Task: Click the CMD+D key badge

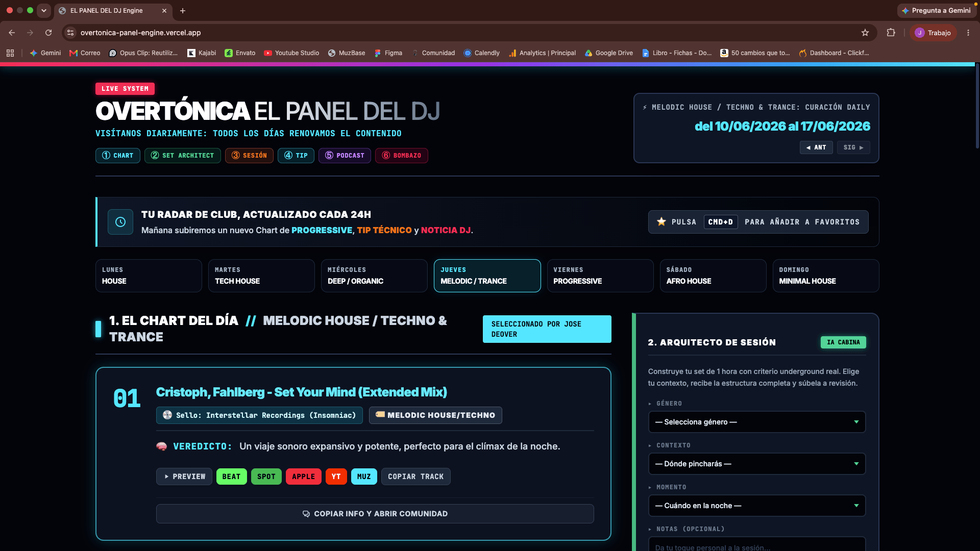Action: coord(721,222)
